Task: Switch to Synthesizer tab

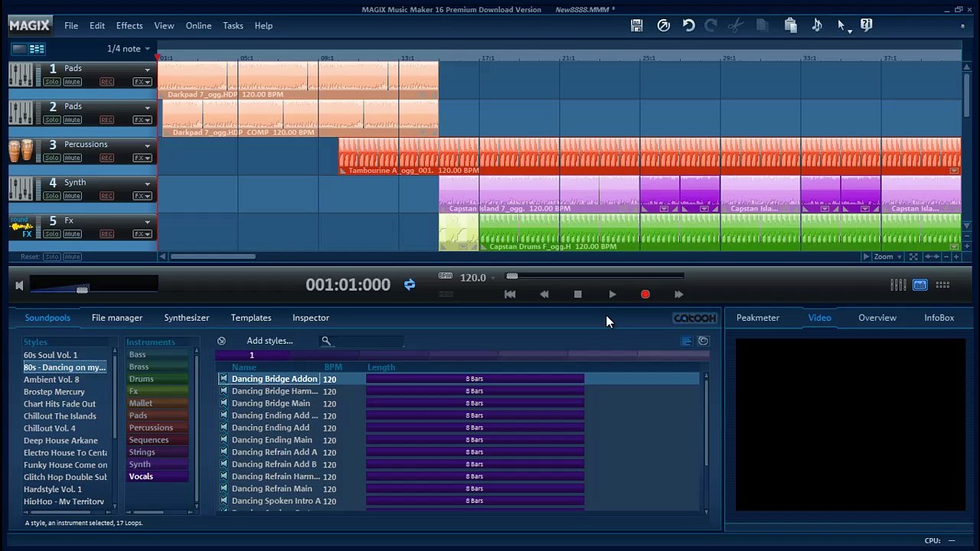Action: (x=187, y=318)
